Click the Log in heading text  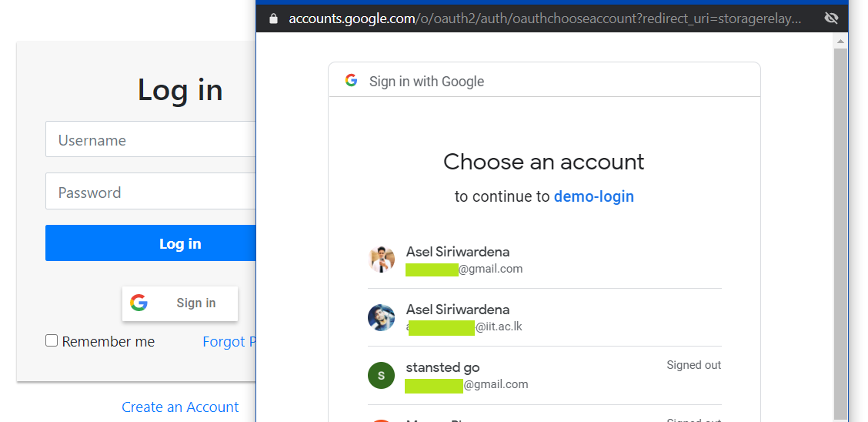(180, 90)
